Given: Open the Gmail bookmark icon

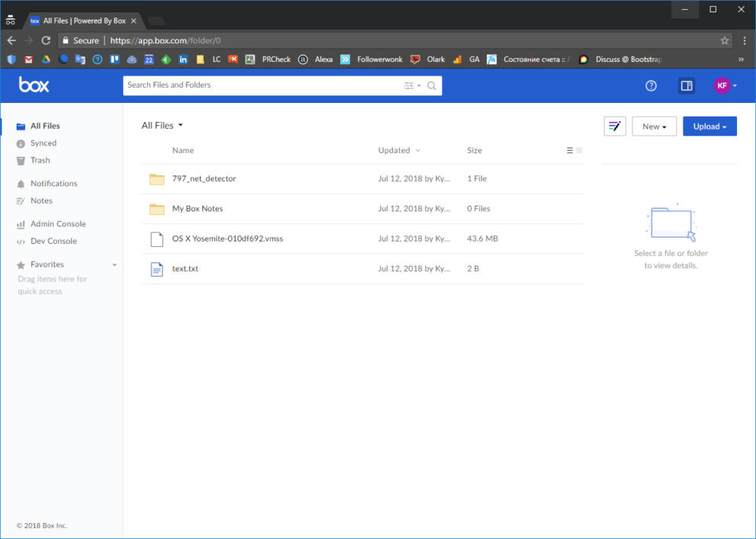Looking at the screenshot, I should tap(28, 59).
